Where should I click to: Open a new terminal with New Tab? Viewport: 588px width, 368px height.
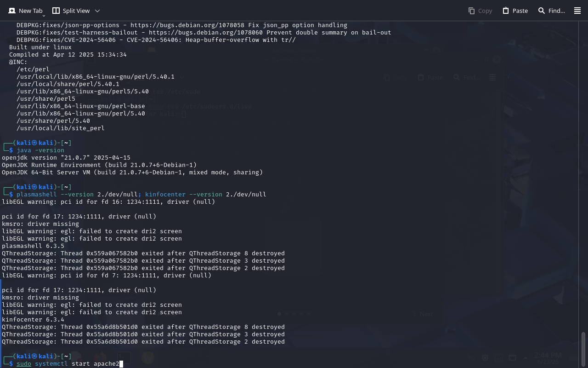coord(25,11)
